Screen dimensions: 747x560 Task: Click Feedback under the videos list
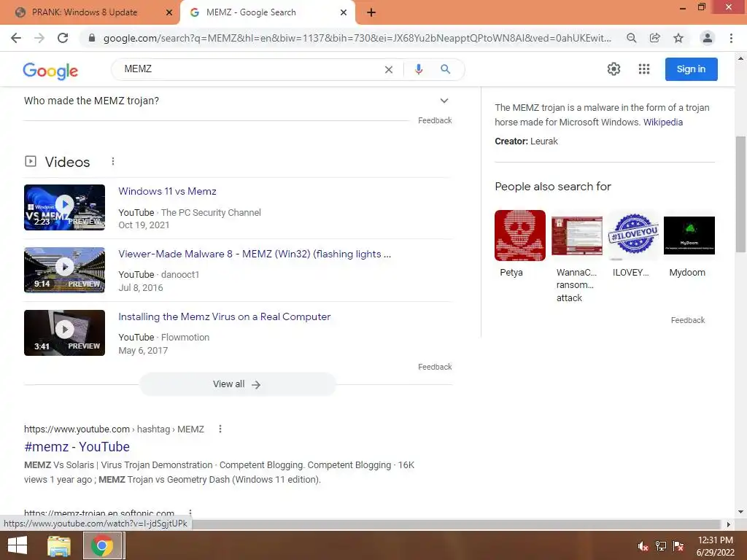click(x=435, y=367)
